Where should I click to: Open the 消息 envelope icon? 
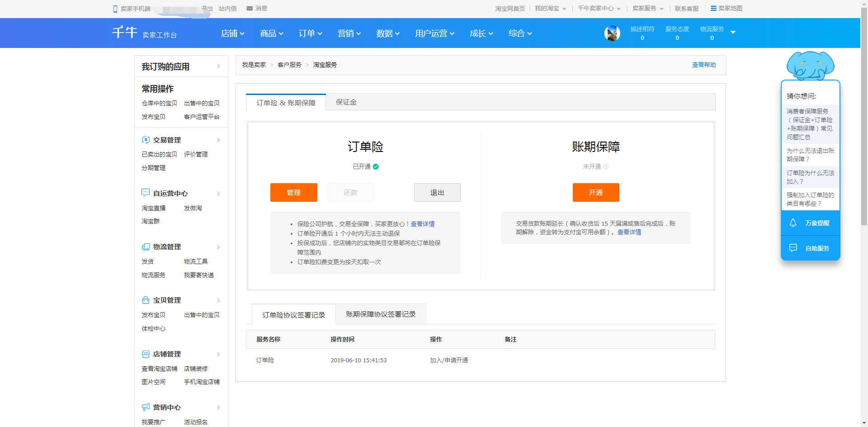[x=250, y=8]
